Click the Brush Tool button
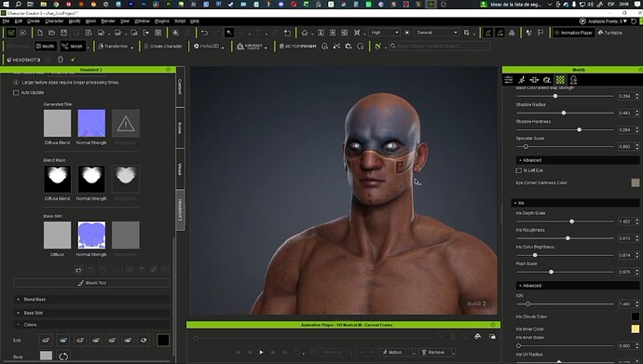Screen dimensions: 643x364 click(91, 283)
